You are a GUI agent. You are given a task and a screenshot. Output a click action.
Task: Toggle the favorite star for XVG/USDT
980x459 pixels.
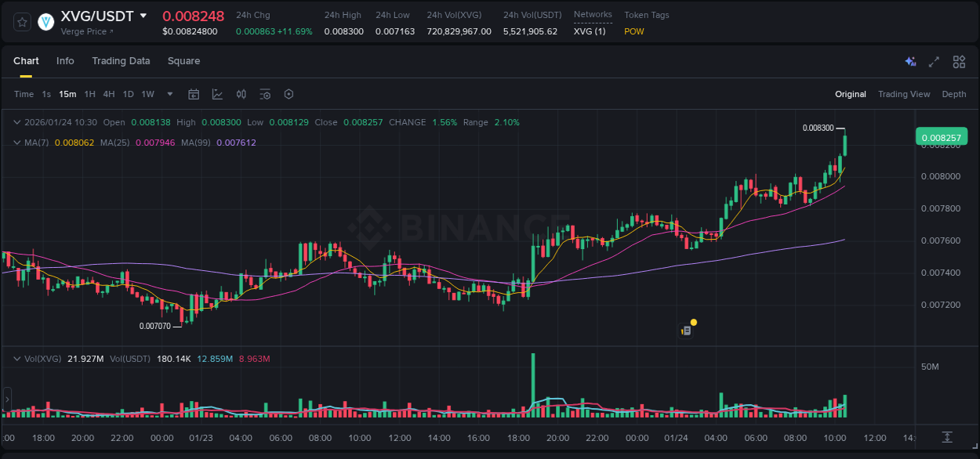pos(21,22)
